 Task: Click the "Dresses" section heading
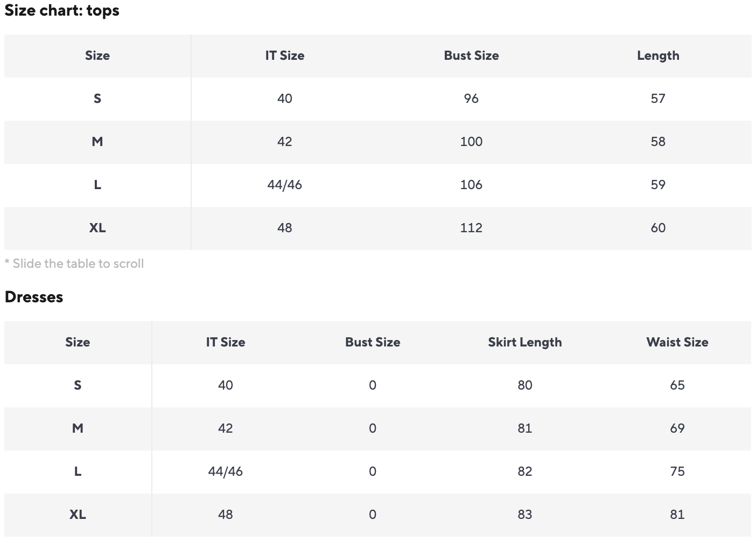click(x=34, y=297)
